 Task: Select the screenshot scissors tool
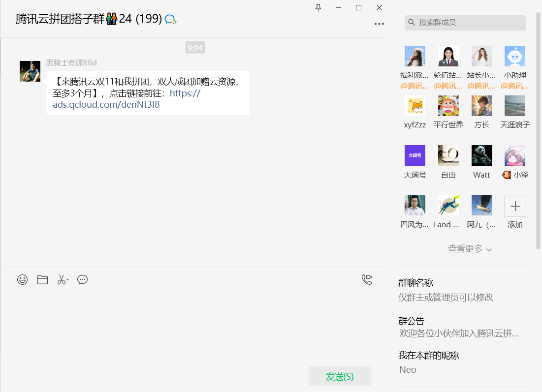click(63, 279)
